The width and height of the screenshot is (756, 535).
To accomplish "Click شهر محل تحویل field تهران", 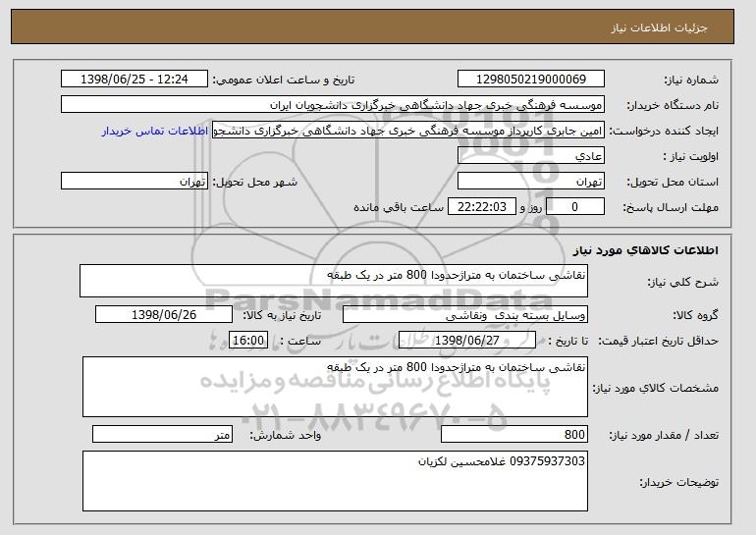I will click(135, 182).
